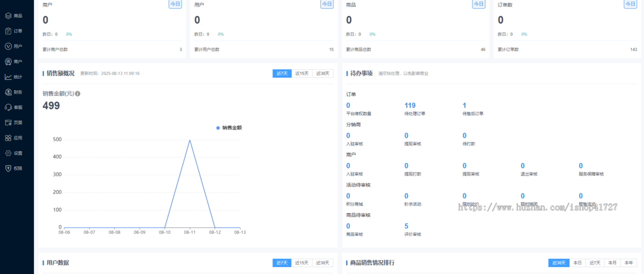Open the 客服 customer service headset icon
This screenshot has width=644, height=274.
(x=9, y=107)
